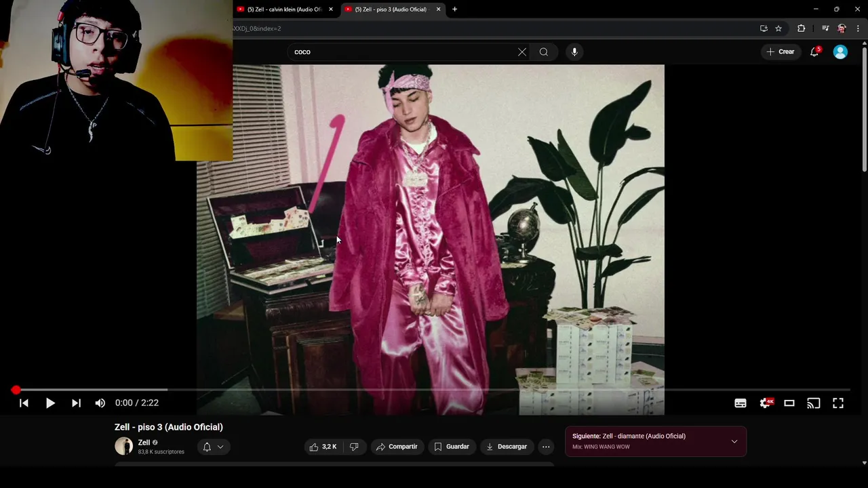Image resolution: width=868 pixels, height=488 pixels.
Task: Open the Crear create menu
Action: 781,52
